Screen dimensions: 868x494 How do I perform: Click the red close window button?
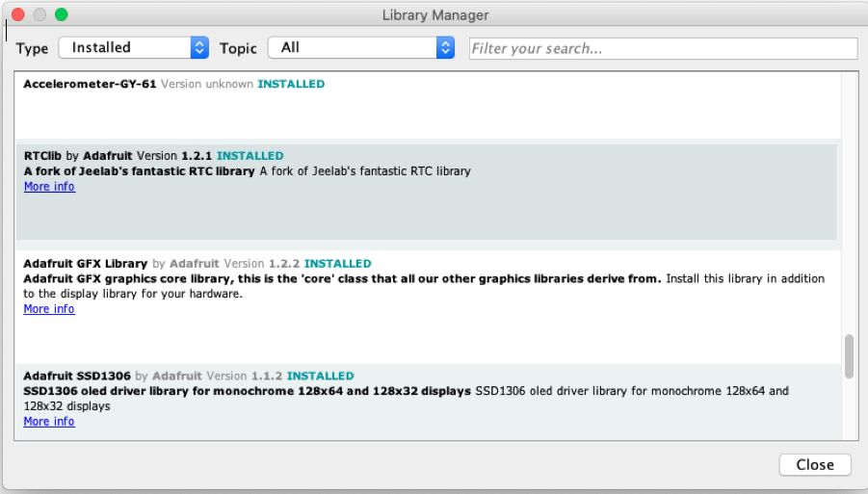[17, 14]
